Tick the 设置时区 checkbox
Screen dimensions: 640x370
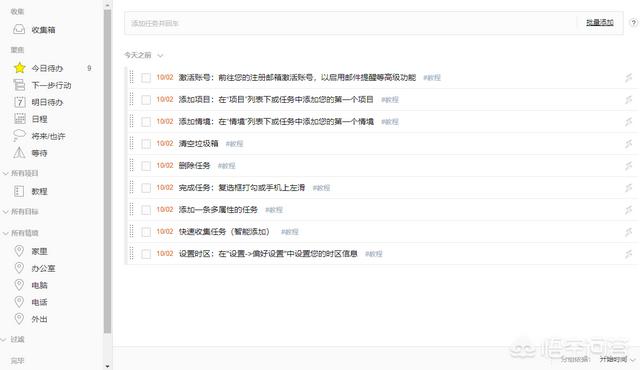click(x=146, y=254)
